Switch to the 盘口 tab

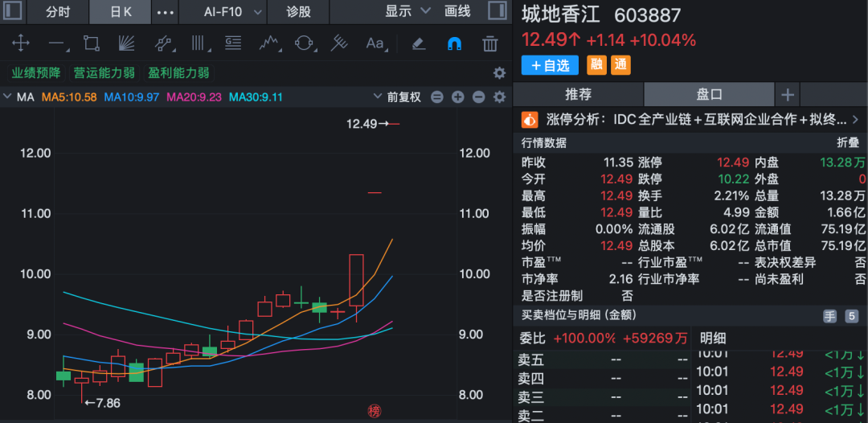click(x=709, y=95)
